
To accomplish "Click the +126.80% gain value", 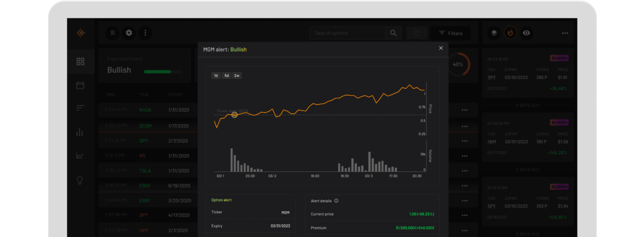I will pyautogui.click(x=557, y=217).
